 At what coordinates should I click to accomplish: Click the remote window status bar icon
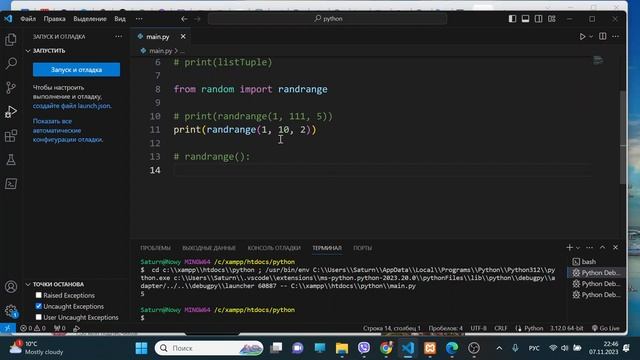pos(7,328)
